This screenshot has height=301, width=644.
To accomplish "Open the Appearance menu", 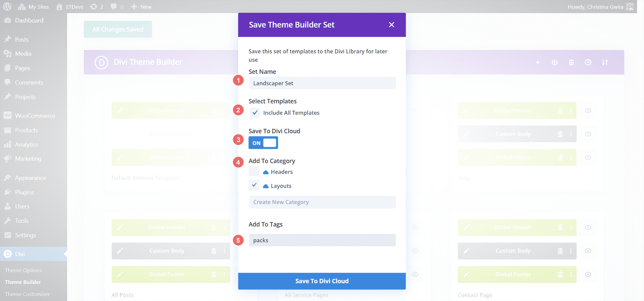I will pyautogui.click(x=30, y=178).
